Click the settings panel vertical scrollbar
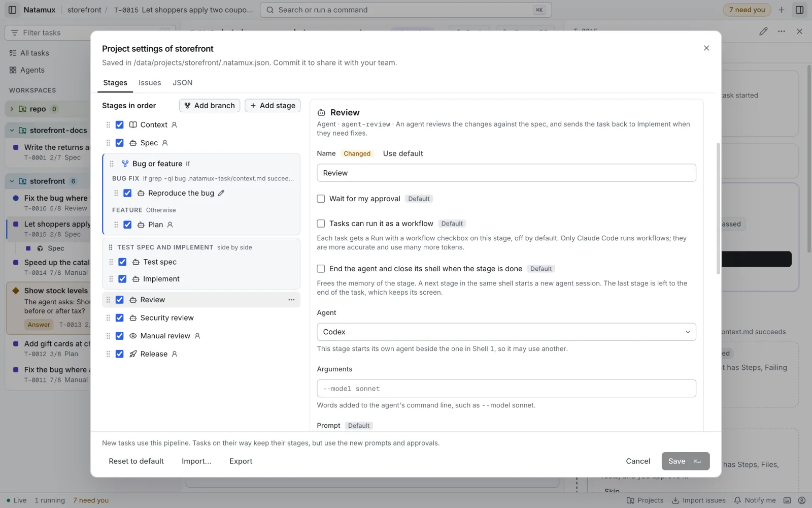The image size is (812, 508). [718, 208]
